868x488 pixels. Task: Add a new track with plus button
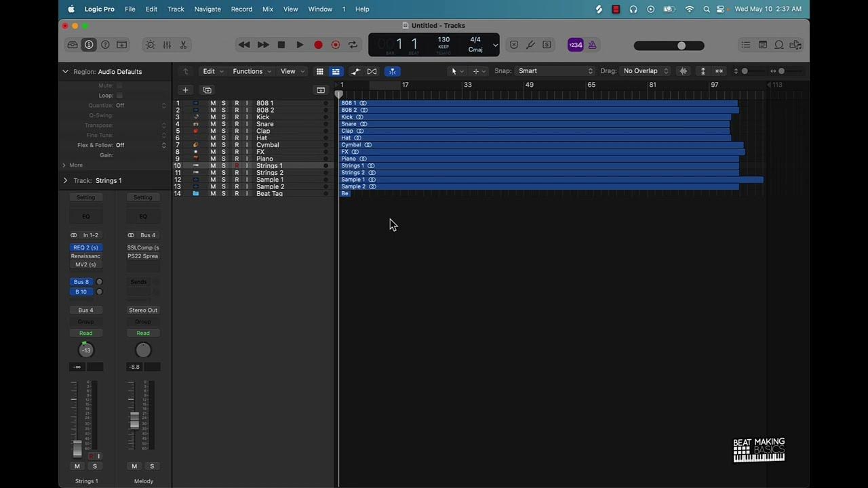pyautogui.click(x=185, y=90)
